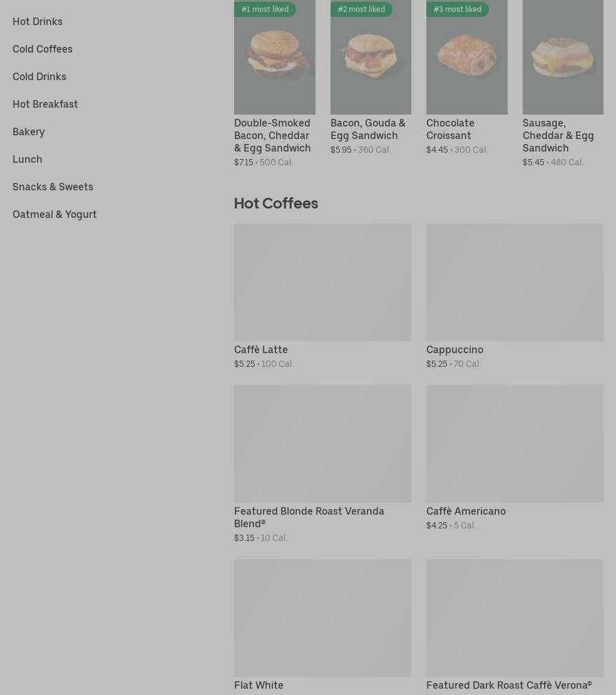Choose the Flat White image placeholder
The image size is (616, 695).
point(322,618)
